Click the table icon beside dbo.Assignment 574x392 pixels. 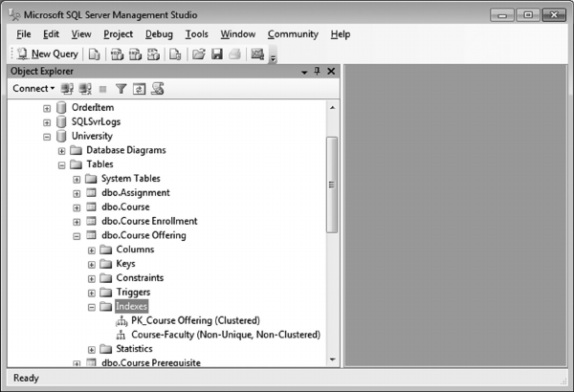pos(91,192)
